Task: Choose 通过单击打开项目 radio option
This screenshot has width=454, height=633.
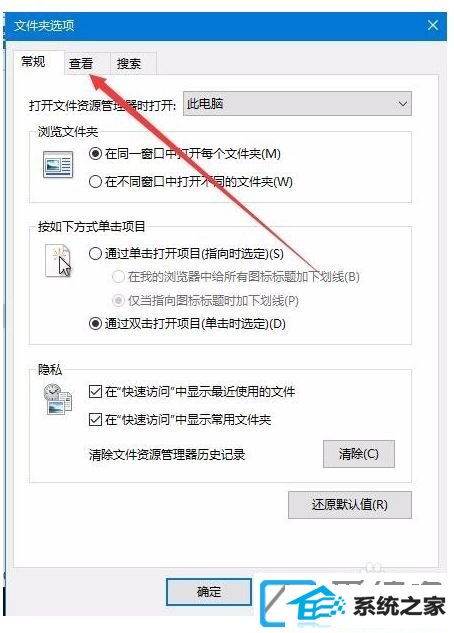Action: coord(95,254)
